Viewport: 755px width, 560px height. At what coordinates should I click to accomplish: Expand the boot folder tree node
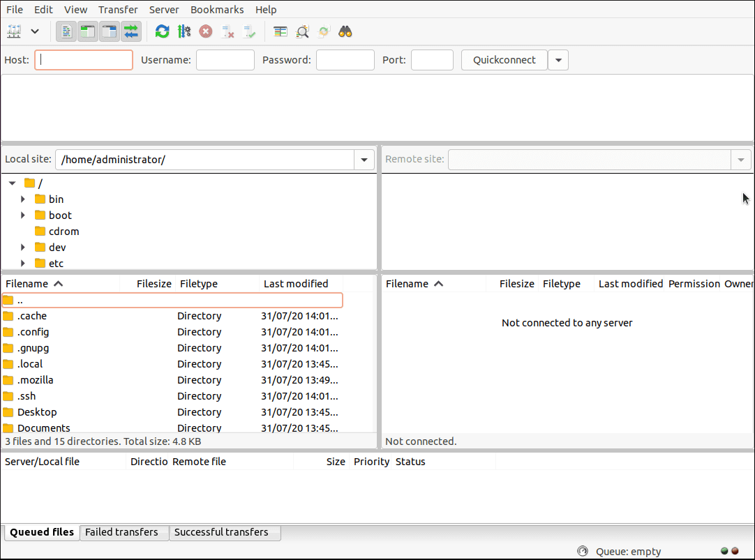coord(23,215)
